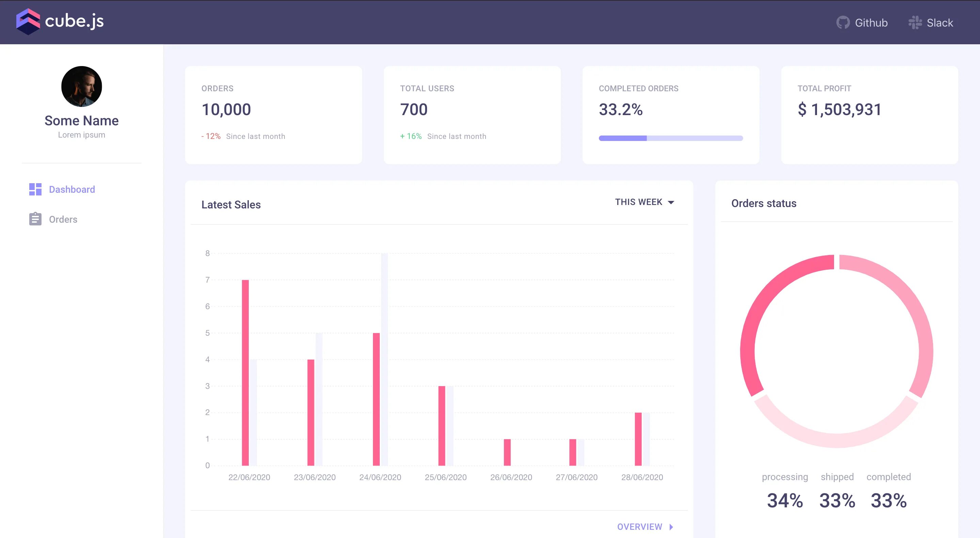
Task: Click the 22/06/2020 pink sales bar
Action: coord(245,373)
